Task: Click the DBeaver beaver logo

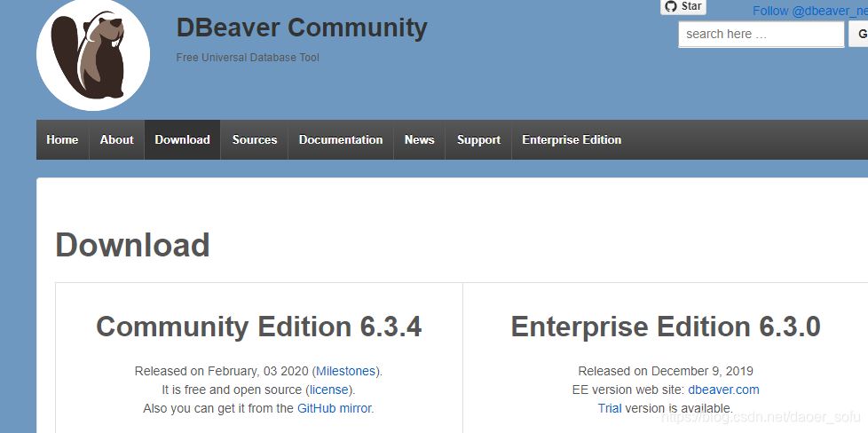Action: (93, 54)
